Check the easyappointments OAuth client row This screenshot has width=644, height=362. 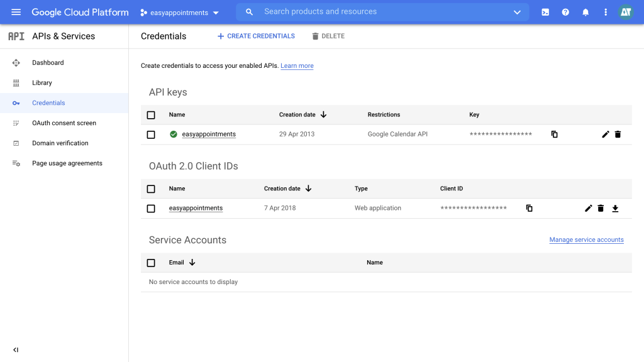151,209
